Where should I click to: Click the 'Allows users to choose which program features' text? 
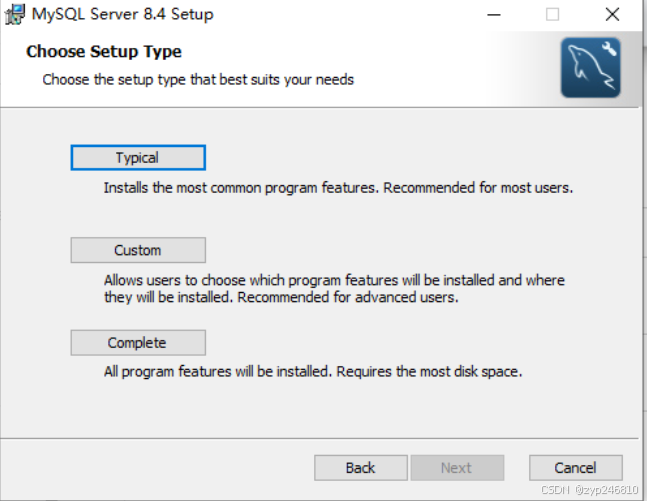click(334, 288)
